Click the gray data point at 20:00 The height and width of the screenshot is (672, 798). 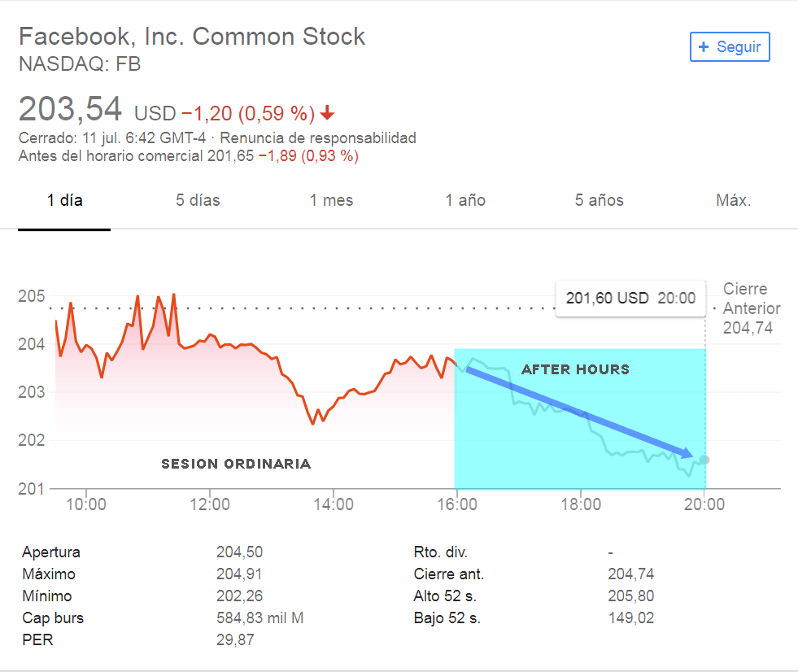(704, 460)
